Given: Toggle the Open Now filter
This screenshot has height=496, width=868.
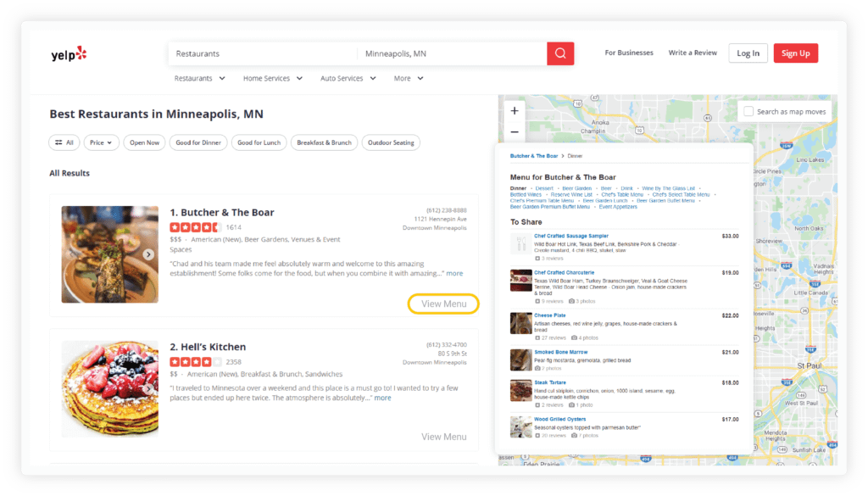Looking at the screenshot, I should [144, 142].
